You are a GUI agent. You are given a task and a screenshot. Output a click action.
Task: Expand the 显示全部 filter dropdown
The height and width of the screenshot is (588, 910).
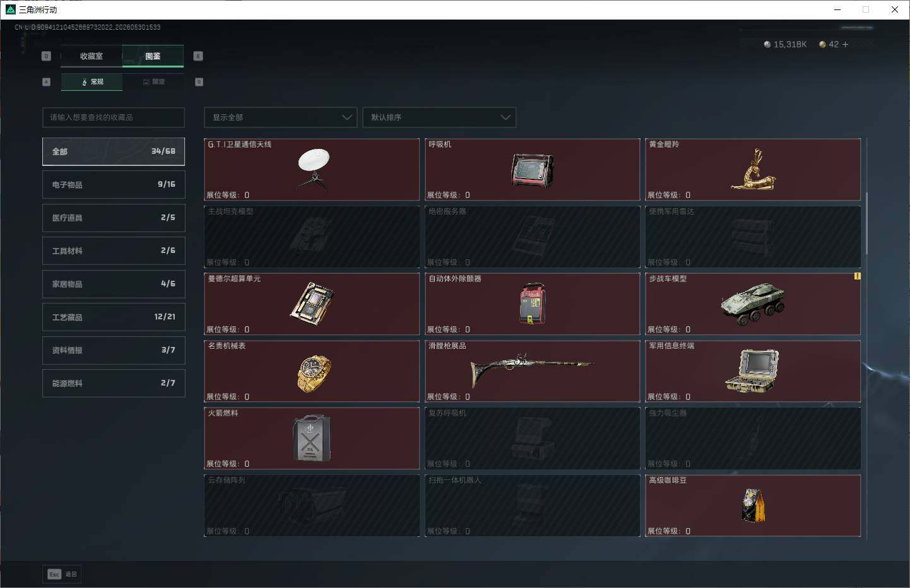[x=281, y=117]
